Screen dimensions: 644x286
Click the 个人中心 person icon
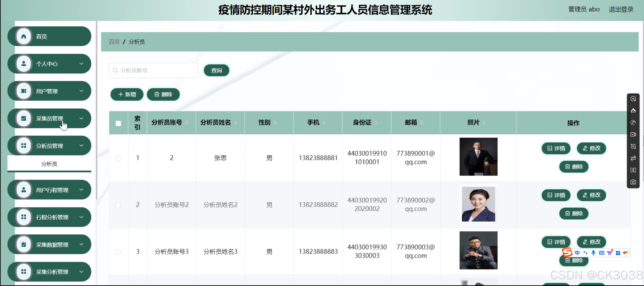coord(24,64)
